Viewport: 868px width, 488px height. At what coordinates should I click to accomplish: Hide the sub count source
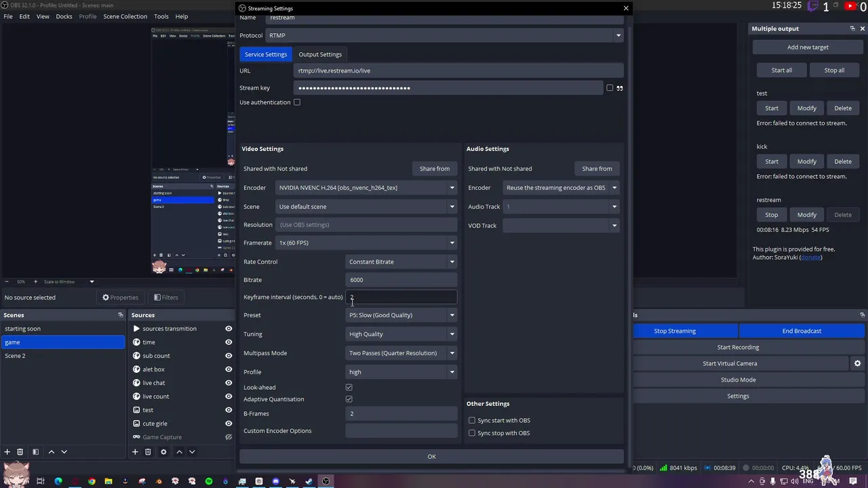point(229,356)
